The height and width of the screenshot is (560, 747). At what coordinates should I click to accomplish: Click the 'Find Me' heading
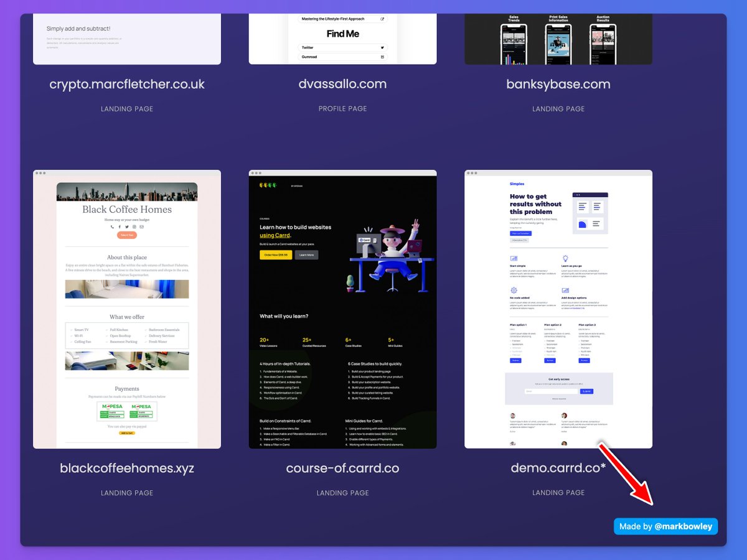pos(343,34)
